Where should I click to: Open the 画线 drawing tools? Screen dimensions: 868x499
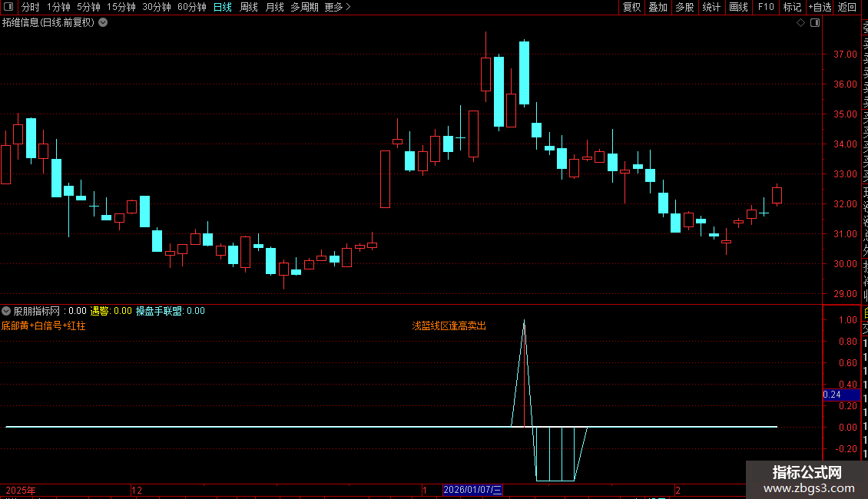(738, 7)
